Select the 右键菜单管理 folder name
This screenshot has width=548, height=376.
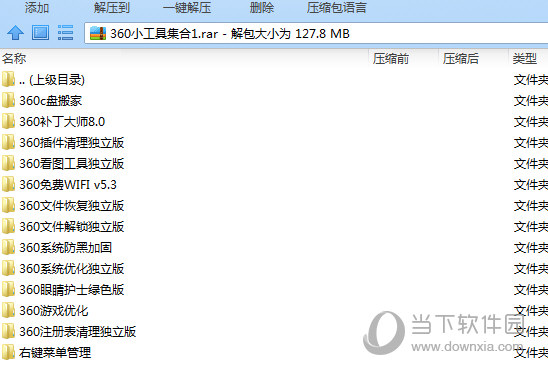tap(55, 353)
